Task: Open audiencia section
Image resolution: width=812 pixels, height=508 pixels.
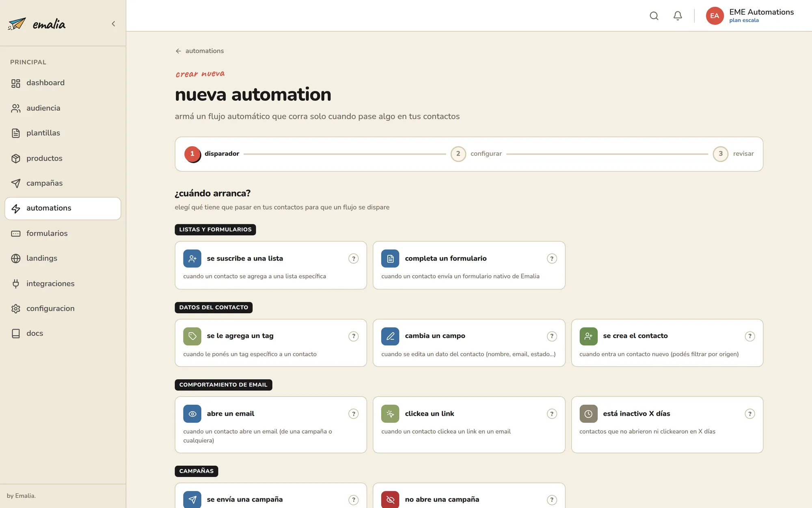Action: (x=63, y=108)
